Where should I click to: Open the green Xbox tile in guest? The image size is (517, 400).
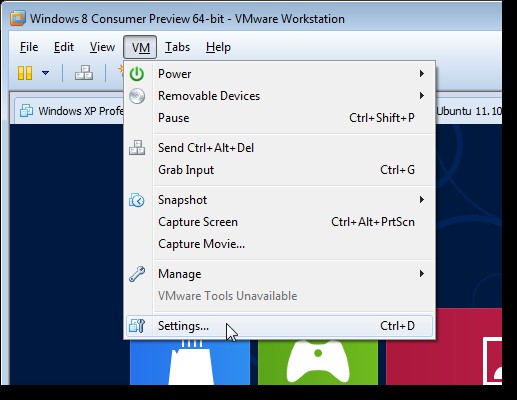tap(318, 362)
